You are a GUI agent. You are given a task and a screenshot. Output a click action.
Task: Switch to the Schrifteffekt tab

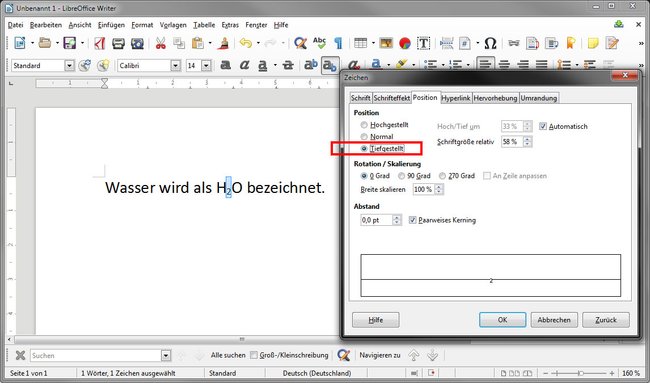coord(392,98)
